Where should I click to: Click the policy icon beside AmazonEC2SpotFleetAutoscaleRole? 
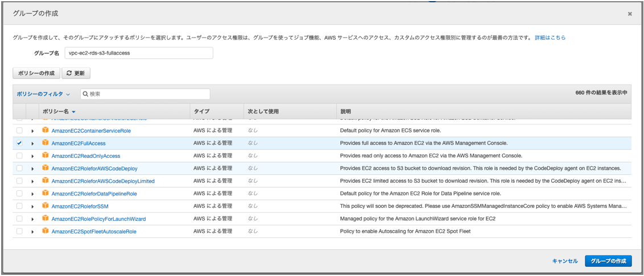[x=45, y=231]
